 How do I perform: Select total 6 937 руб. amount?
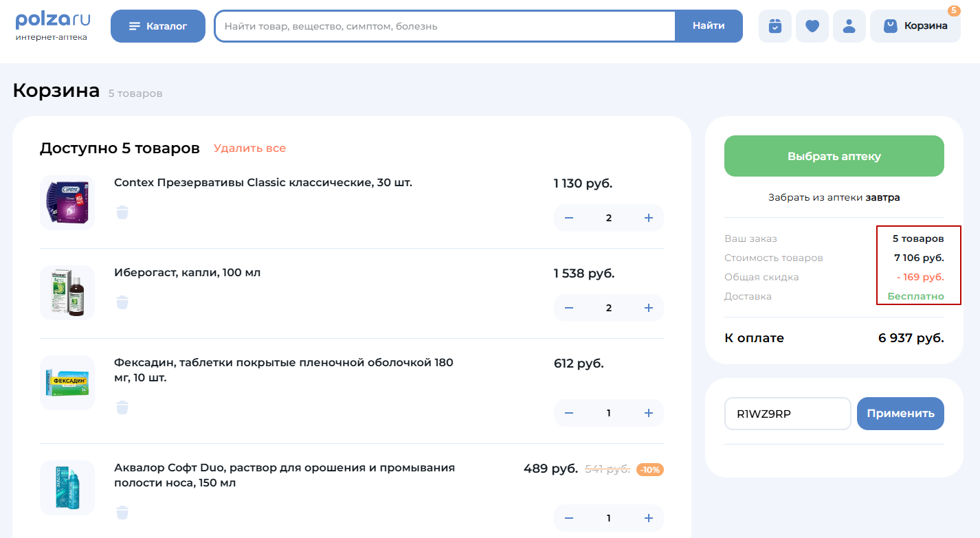(911, 338)
